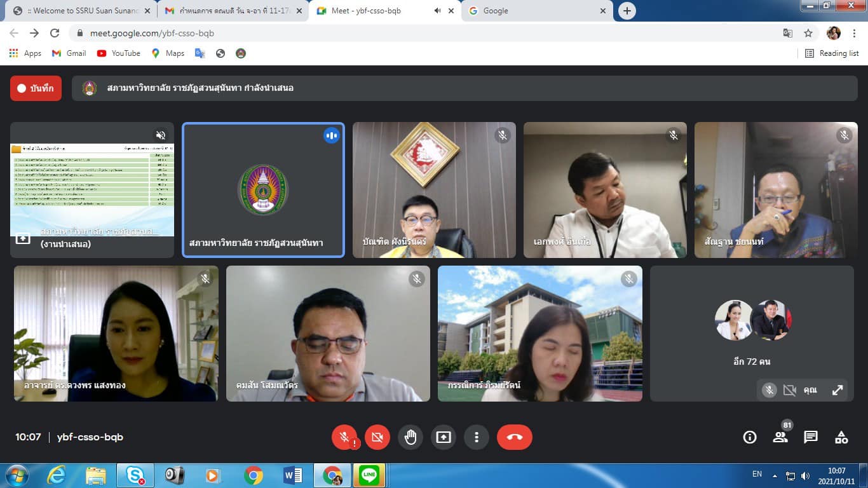Open the YouTube bookmark
Image resolution: width=868 pixels, height=488 pixels.
tap(119, 53)
